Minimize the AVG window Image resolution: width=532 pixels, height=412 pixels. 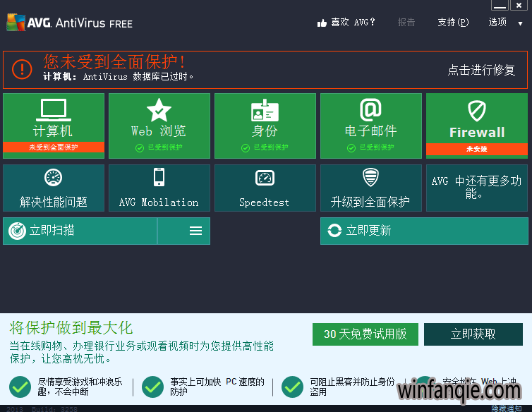pos(500,5)
